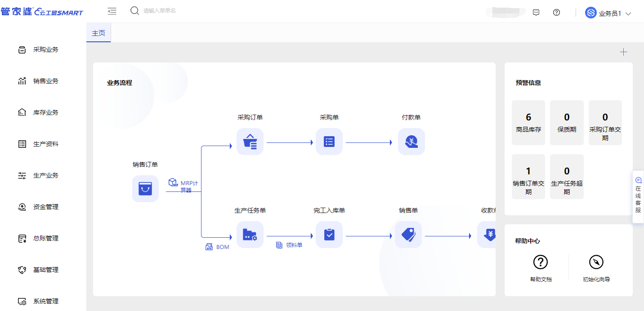Screen dimensions: 644x311
Task: Click the 预警信息 heading
Action: click(x=528, y=83)
